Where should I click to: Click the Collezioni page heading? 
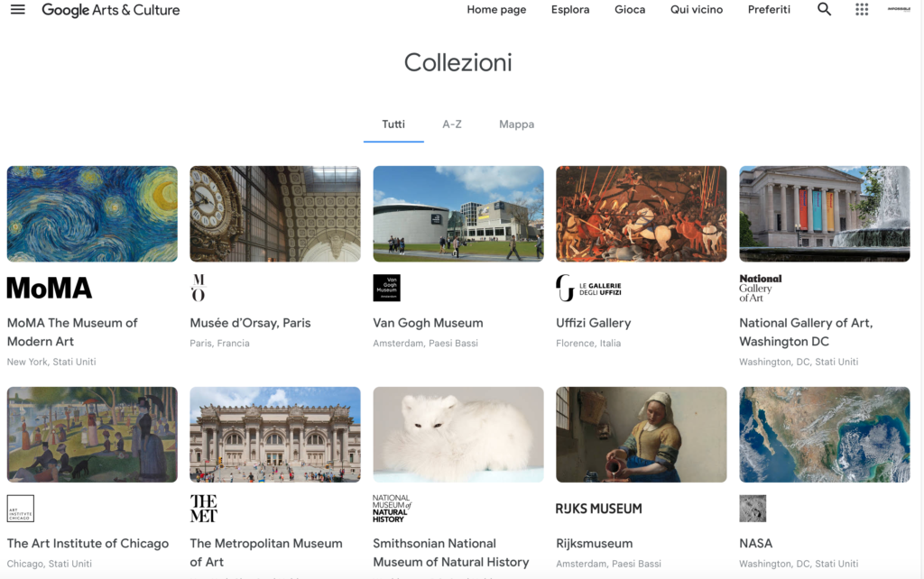[457, 62]
